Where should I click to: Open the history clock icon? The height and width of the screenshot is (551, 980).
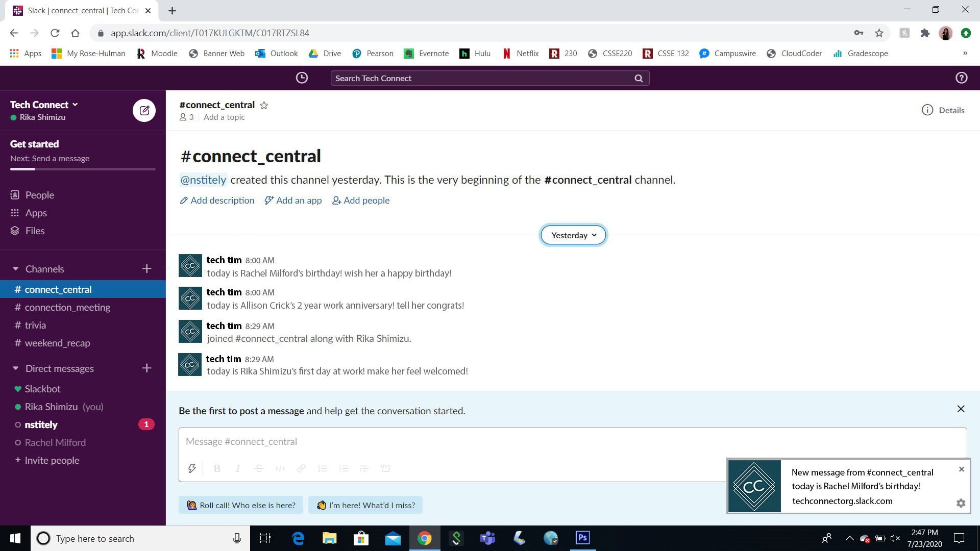tap(302, 78)
